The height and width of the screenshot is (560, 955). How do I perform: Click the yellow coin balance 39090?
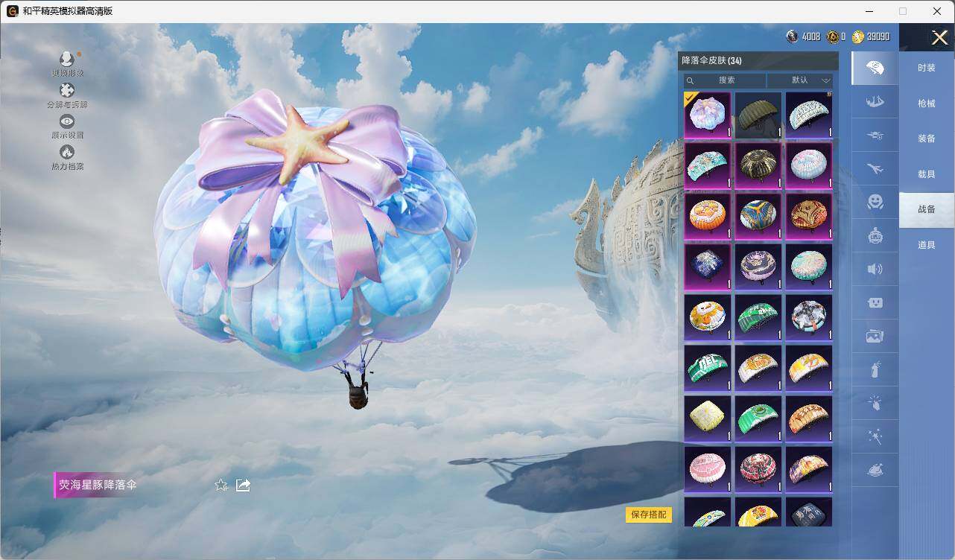[x=870, y=36]
